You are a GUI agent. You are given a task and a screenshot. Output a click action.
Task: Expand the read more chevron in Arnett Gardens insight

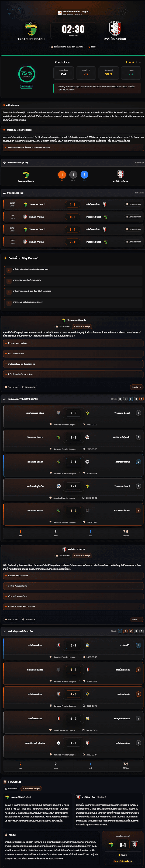click(136, 619)
